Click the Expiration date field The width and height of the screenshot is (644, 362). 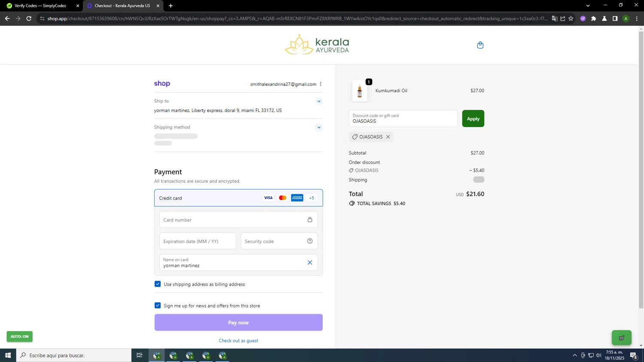[x=197, y=241]
